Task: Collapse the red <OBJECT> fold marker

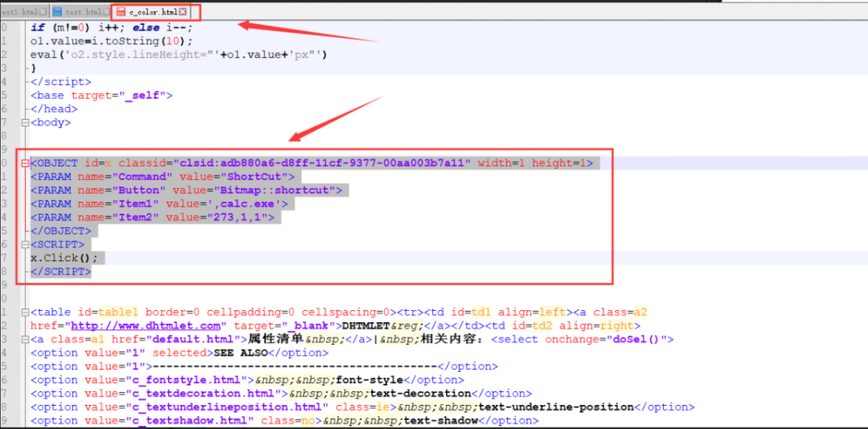Action: point(24,163)
